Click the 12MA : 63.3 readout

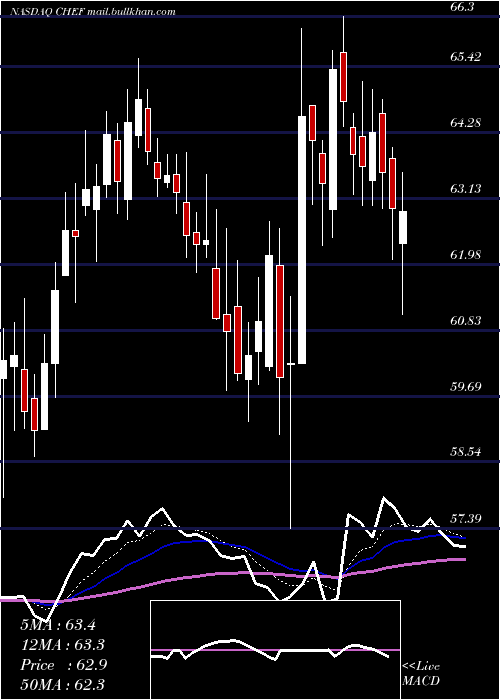click(62, 645)
